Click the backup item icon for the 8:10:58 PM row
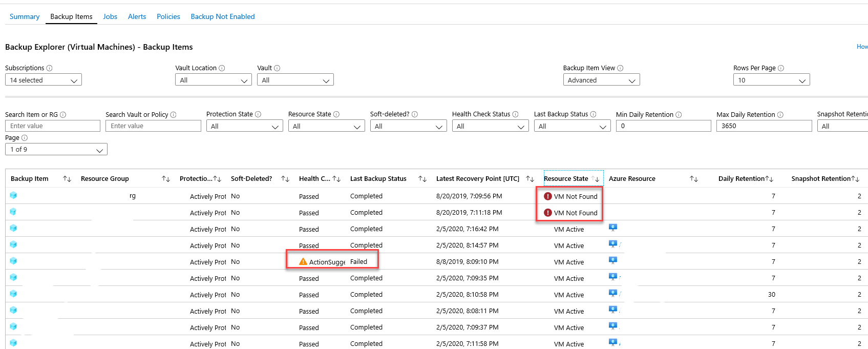The width and height of the screenshot is (868, 349). click(x=13, y=294)
